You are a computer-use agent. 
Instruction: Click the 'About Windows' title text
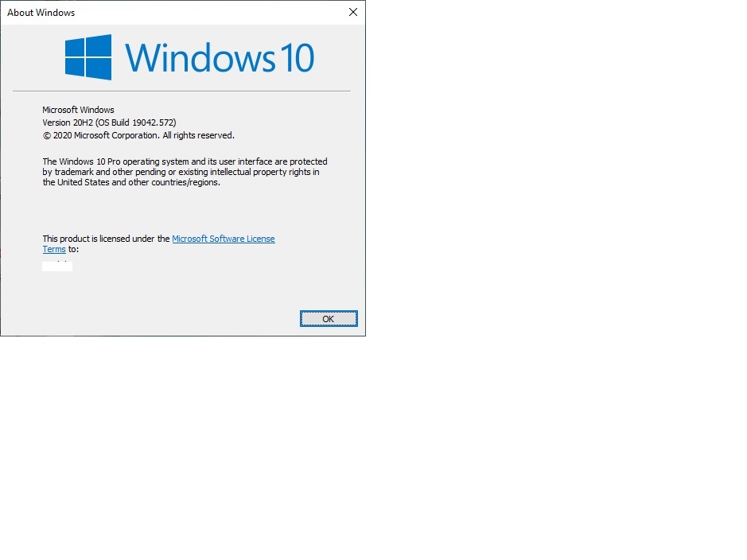41,13
